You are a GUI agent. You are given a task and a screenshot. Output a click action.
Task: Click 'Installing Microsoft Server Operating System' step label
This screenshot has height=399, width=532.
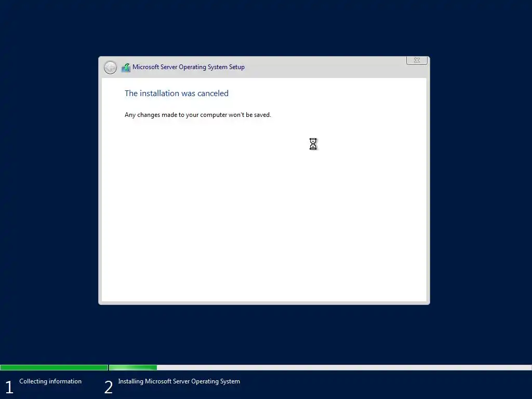(179, 381)
